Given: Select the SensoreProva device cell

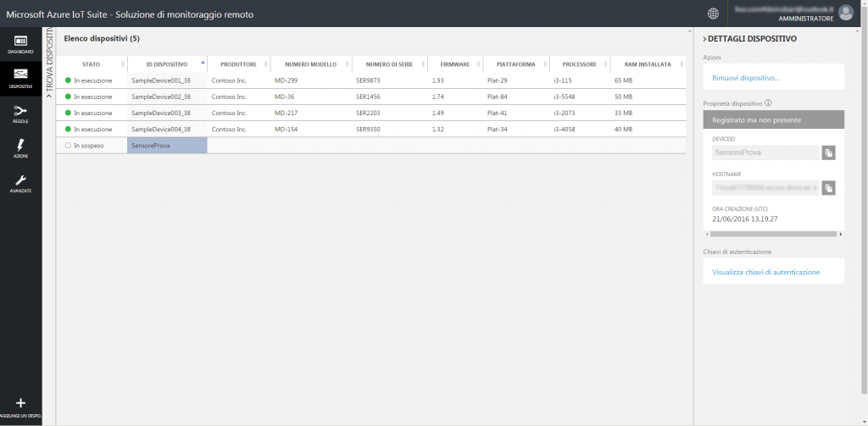Looking at the screenshot, I should click(x=167, y=146).
